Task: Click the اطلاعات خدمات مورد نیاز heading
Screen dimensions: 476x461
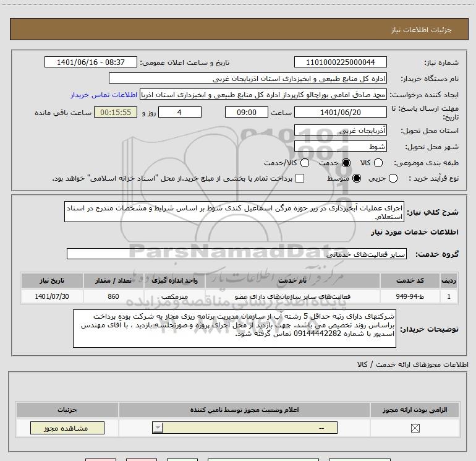Action: tap(414, 232)
